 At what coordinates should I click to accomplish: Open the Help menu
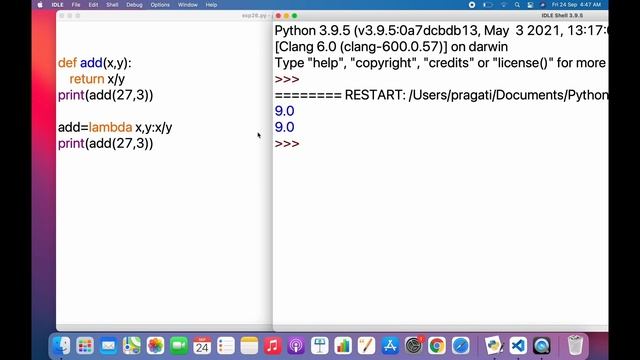tap(211, 5)
